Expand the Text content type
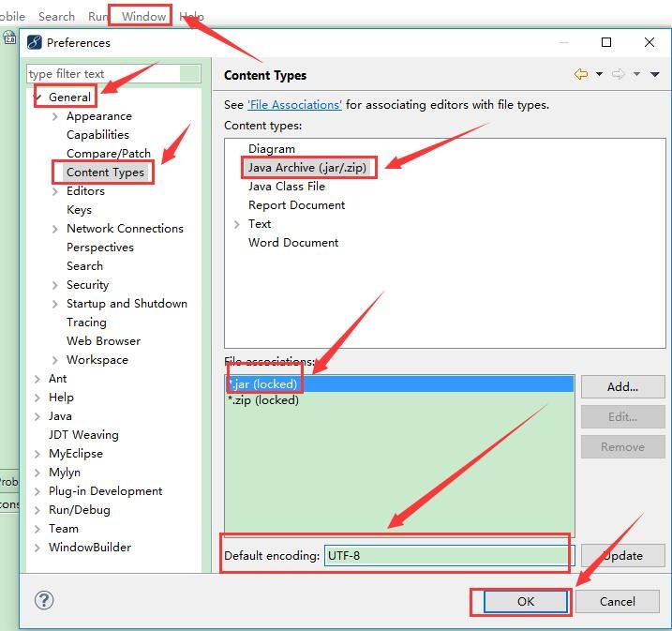672x631 pixels. click(236, 224)
